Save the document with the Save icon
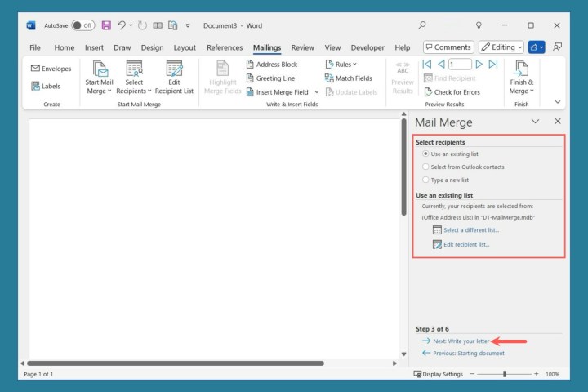The width and height of the screenshot is (588, 392). [106, 25]
